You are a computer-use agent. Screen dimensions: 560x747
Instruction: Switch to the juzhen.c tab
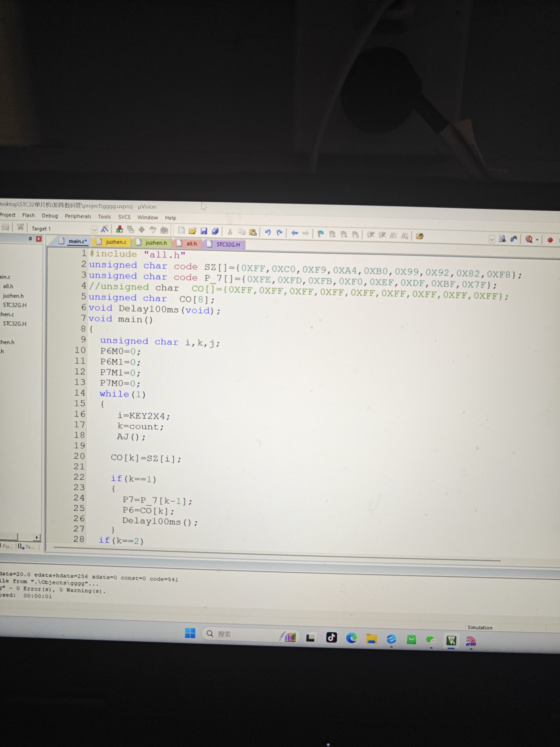[x=116, y=242]
